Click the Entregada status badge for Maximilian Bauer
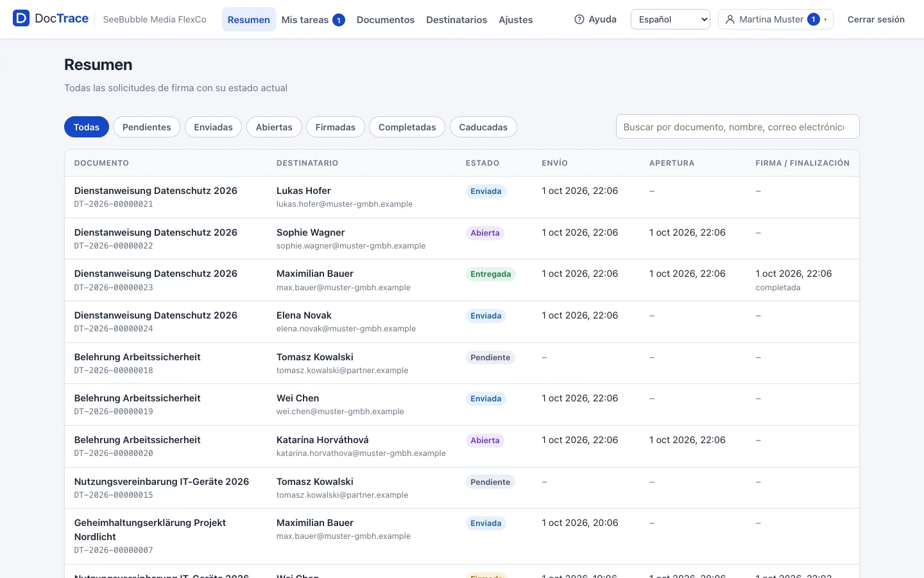The height and width of the screenshot is (578, 924). click(x=491, y=274)
